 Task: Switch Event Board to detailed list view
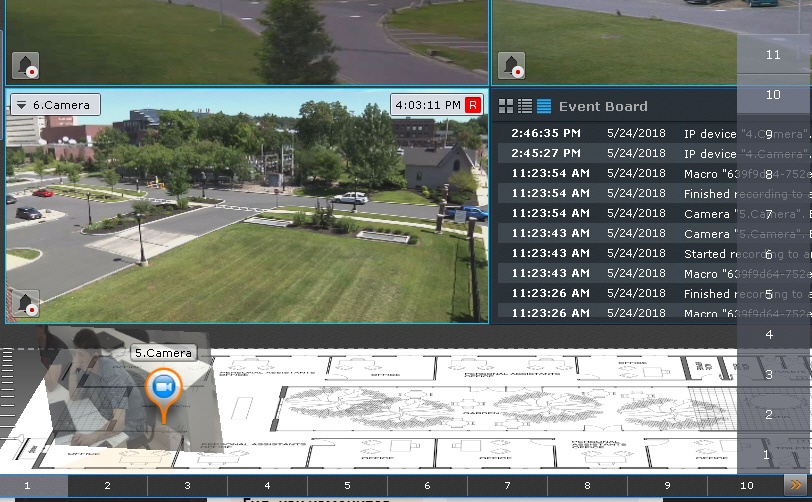[x=525, y=106]
